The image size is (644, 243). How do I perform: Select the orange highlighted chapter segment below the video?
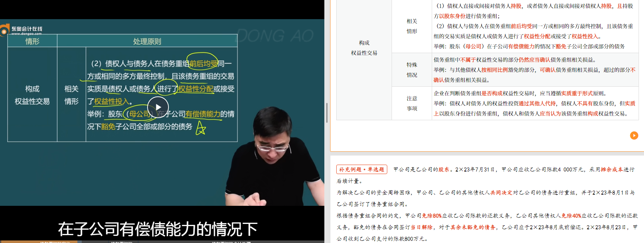click(x=39, y=241)
